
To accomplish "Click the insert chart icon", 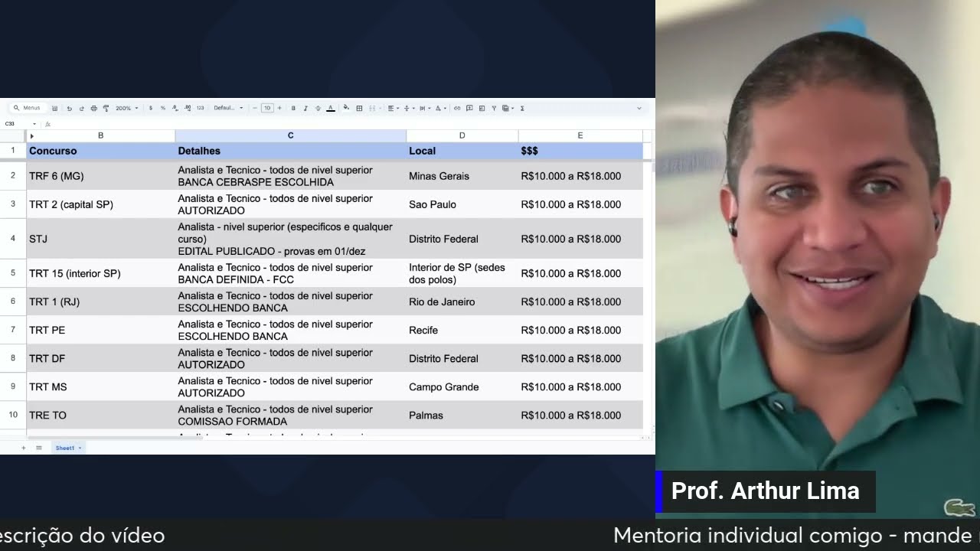I will click(x=482, y=109).
